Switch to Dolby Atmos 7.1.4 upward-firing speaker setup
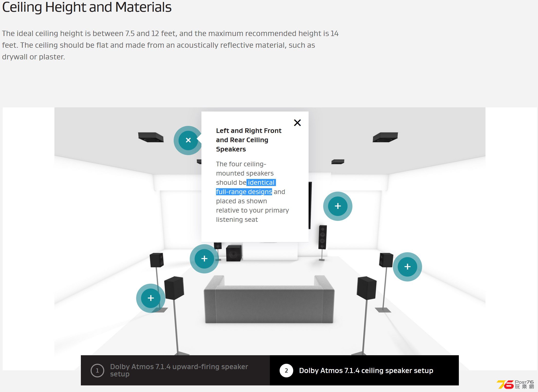 [175, 370]
